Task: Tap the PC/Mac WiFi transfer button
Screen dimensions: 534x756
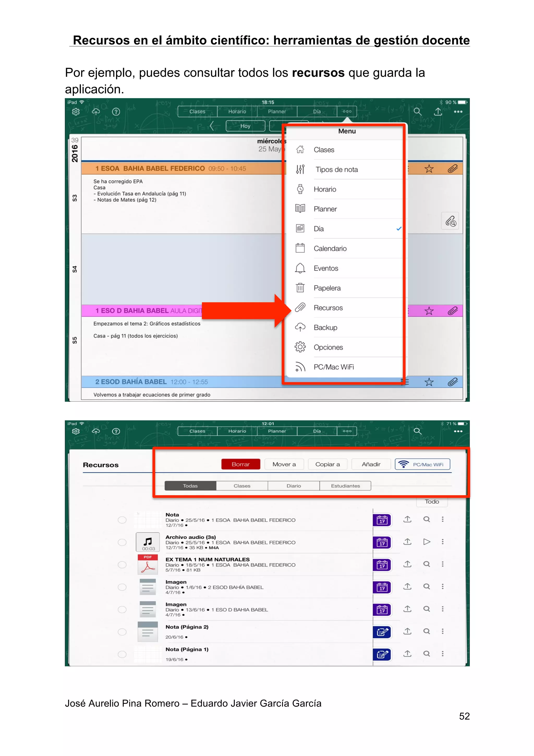Action: coord(422,464)
